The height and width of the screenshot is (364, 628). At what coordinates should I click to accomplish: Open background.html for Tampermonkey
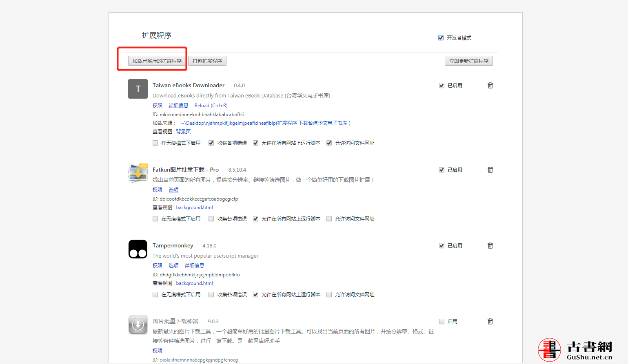pos(194,283)
